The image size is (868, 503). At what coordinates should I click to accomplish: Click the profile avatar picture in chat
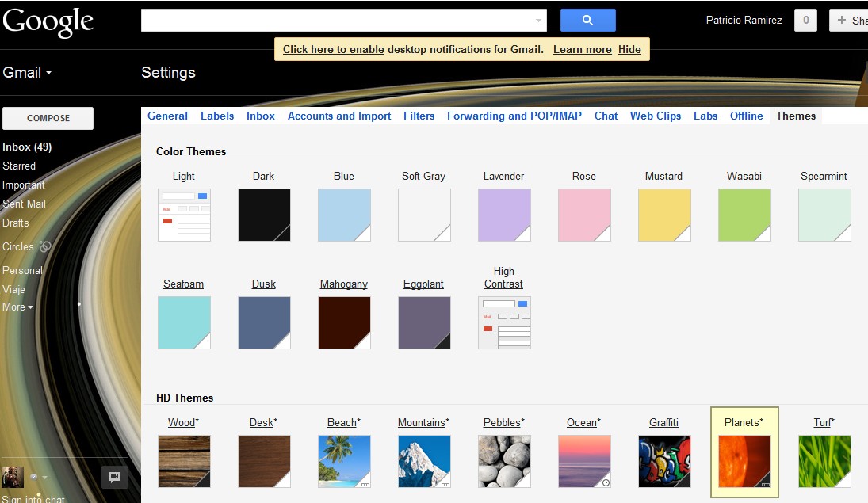tap(13, 477)
